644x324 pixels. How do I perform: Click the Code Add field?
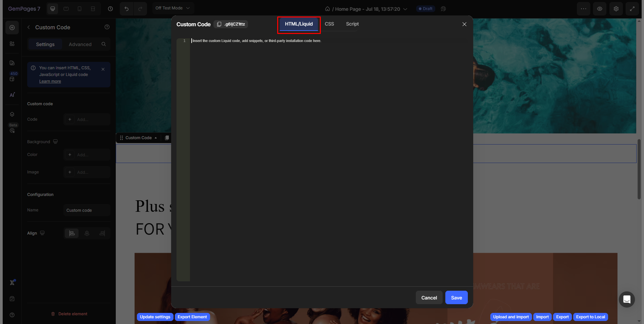tap(87, 119)
